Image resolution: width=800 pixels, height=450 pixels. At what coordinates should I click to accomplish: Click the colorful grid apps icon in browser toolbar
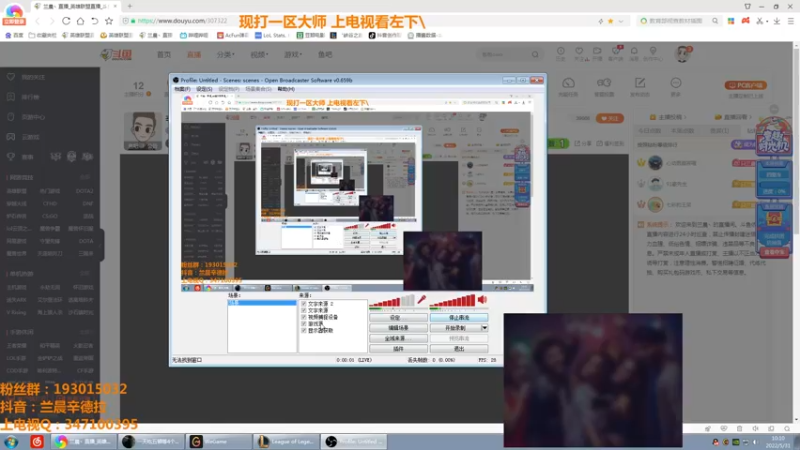click(731, 21)
